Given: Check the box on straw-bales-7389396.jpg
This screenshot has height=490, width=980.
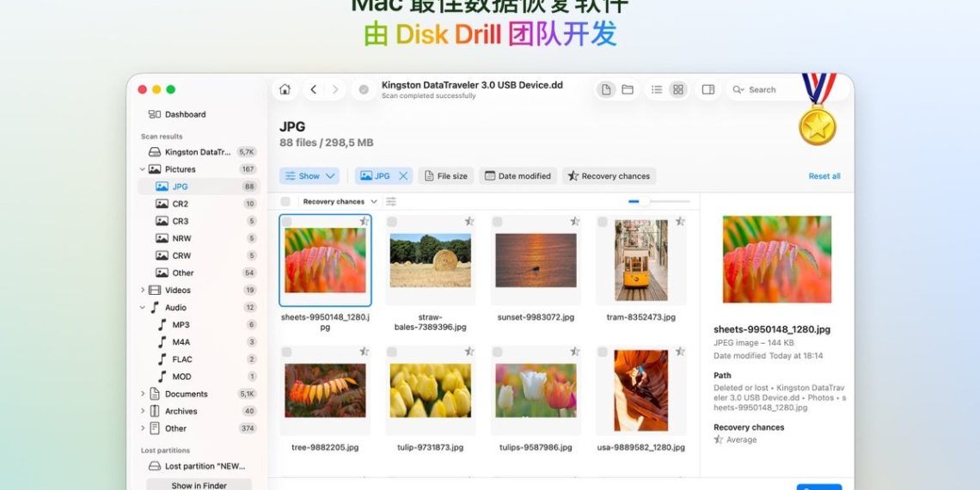Looking at the screenshot, I should (x=392, y=222).
